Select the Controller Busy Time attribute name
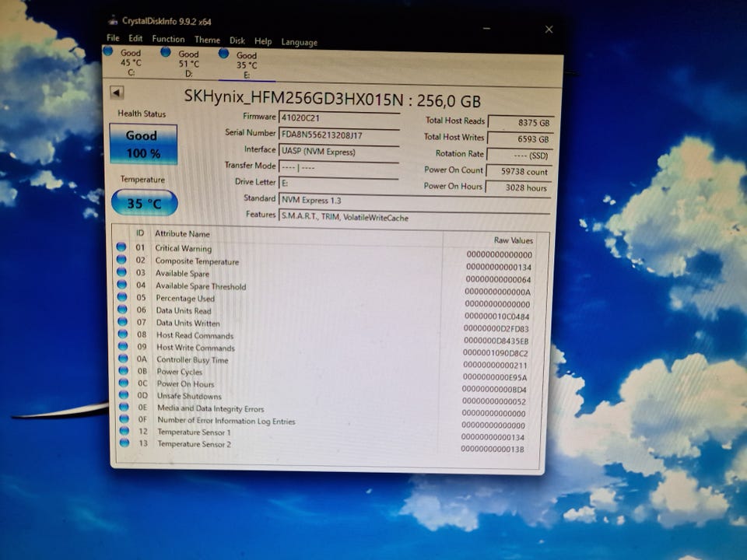747x560 pixels. 192,360
